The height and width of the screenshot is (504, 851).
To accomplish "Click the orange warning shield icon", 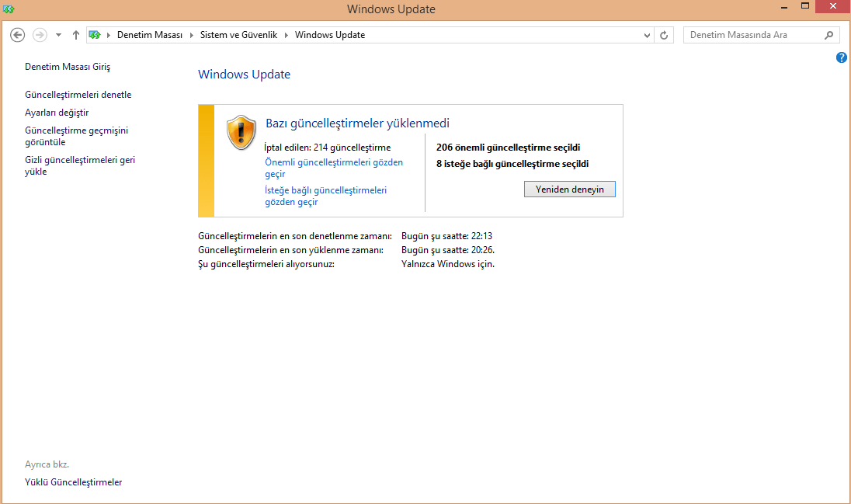I will (241, 133).
